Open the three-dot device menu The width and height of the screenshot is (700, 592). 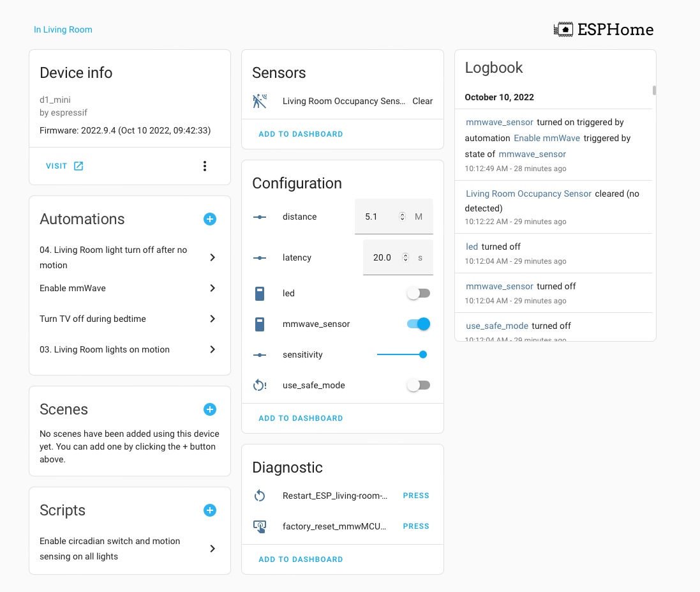(204, 166)
